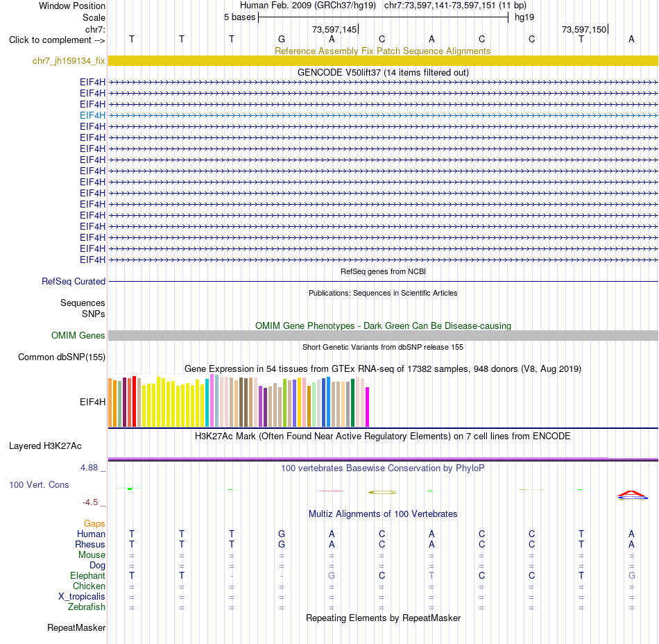Click the Gaps label in Multiz track
The height and width of the screenshot is (644, 659).
[94, 523]
